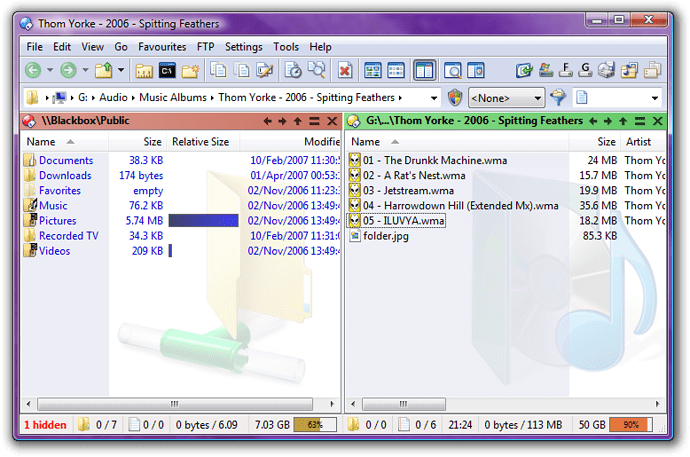Screen dimensions: 690x457
Task: Open the Settings menu
Action: (243, 47)
